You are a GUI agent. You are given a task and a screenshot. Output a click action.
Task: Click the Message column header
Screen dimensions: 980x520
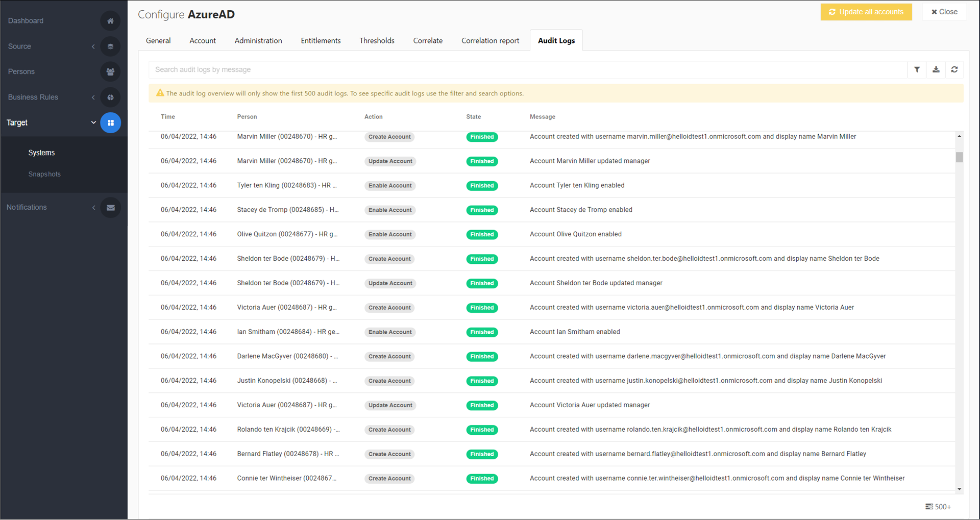click(x=543, y=117)
